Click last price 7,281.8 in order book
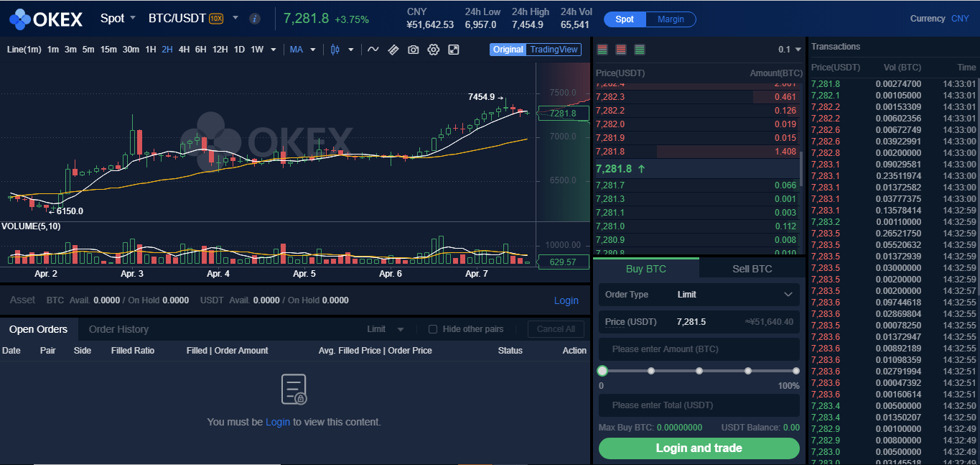This screenshot has width=980, height=465. [x=614, y=169]
